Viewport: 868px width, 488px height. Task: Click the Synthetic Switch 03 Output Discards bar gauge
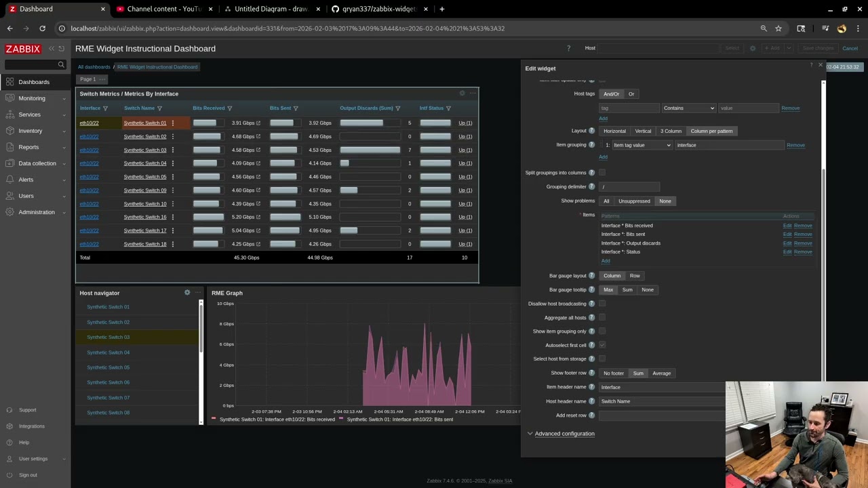(370, 150)
